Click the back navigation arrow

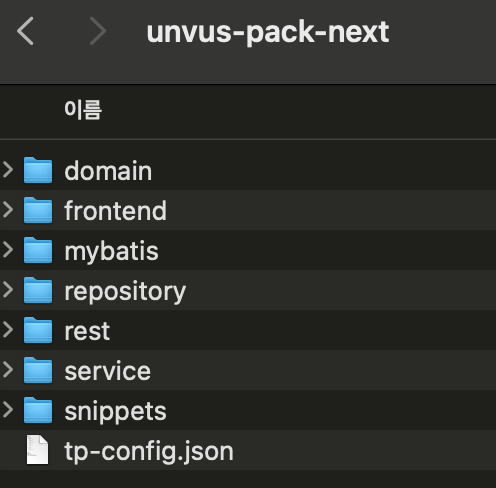(x=25, y=31)
